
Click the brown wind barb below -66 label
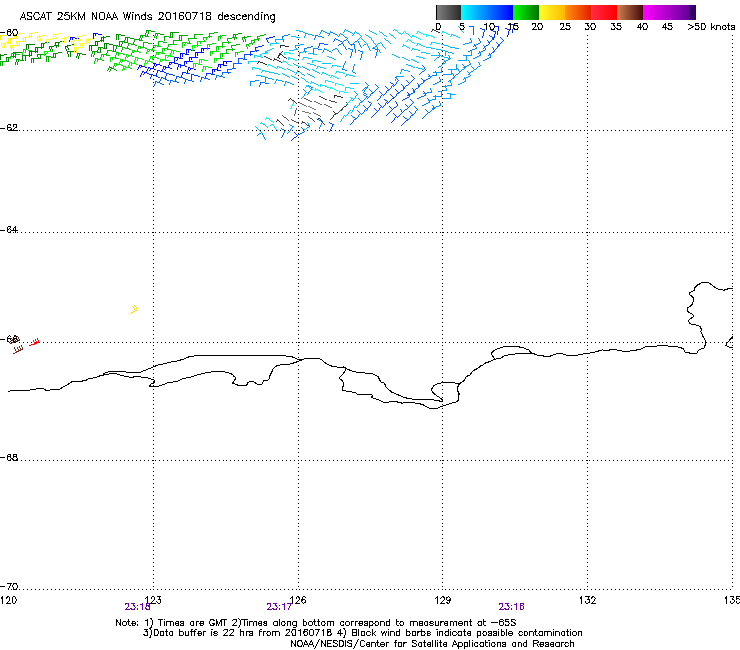17,350
